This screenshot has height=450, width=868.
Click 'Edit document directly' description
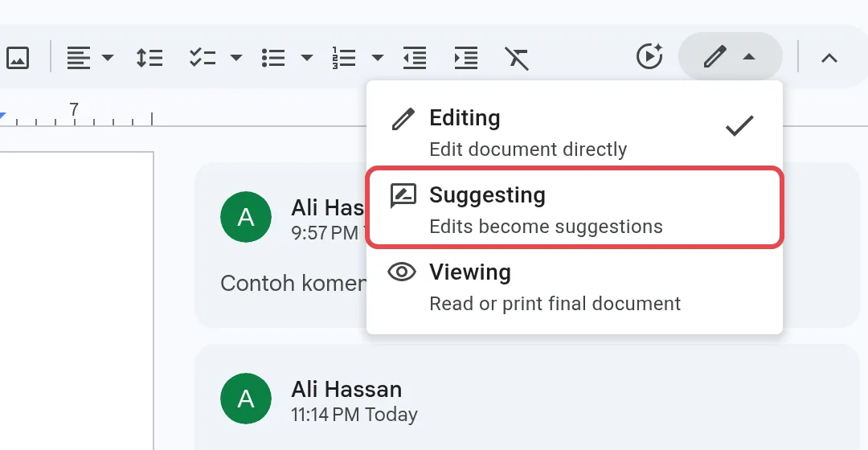point(528,149)
